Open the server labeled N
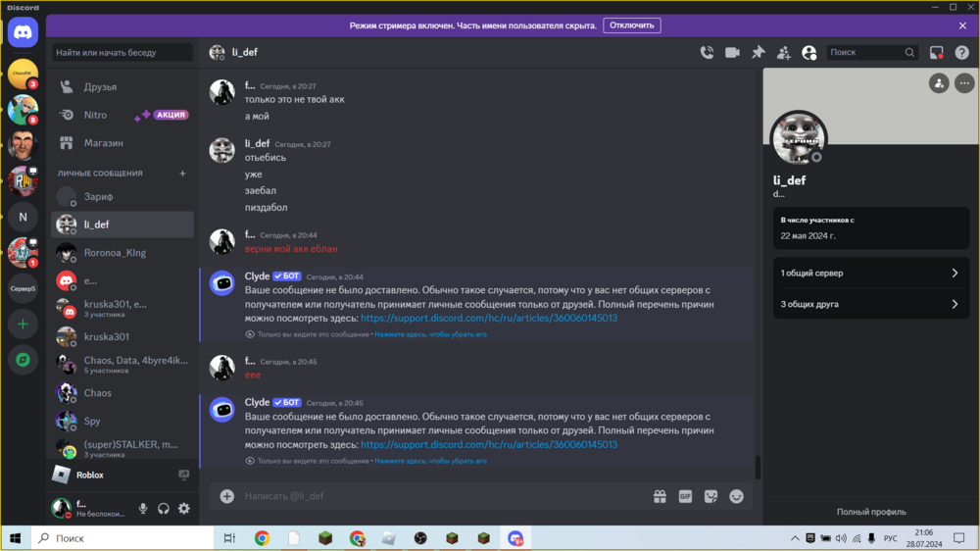Viewport: 980px width, 551px height. coord(24,217)
